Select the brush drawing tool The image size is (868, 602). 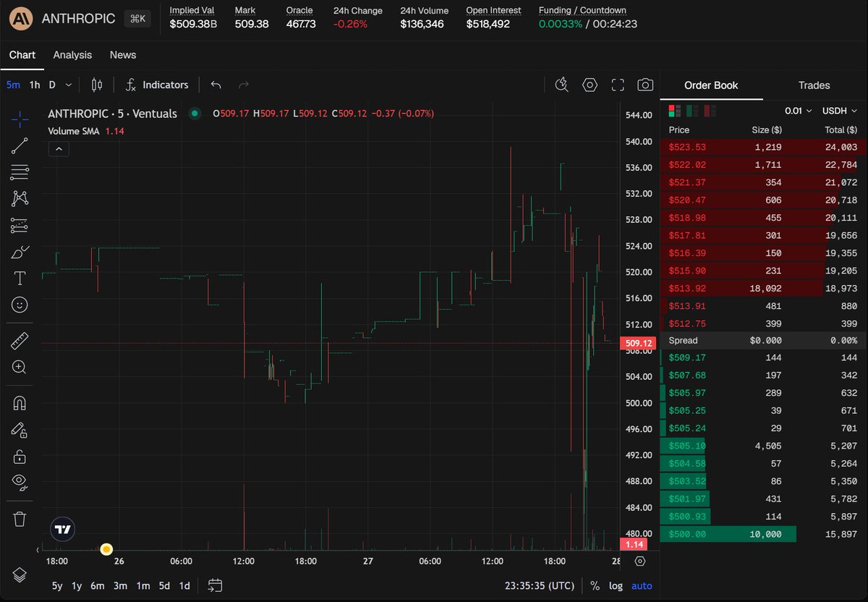pyautogui.click(x=20, y=252)
